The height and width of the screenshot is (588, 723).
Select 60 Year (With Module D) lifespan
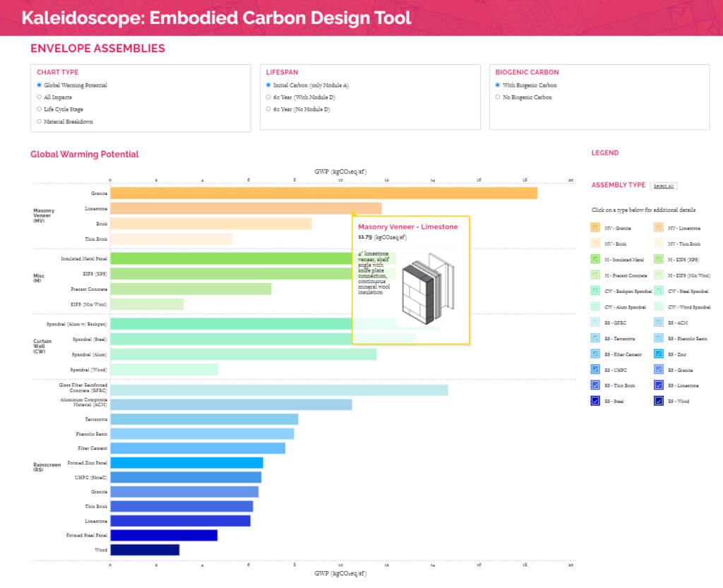268,97
